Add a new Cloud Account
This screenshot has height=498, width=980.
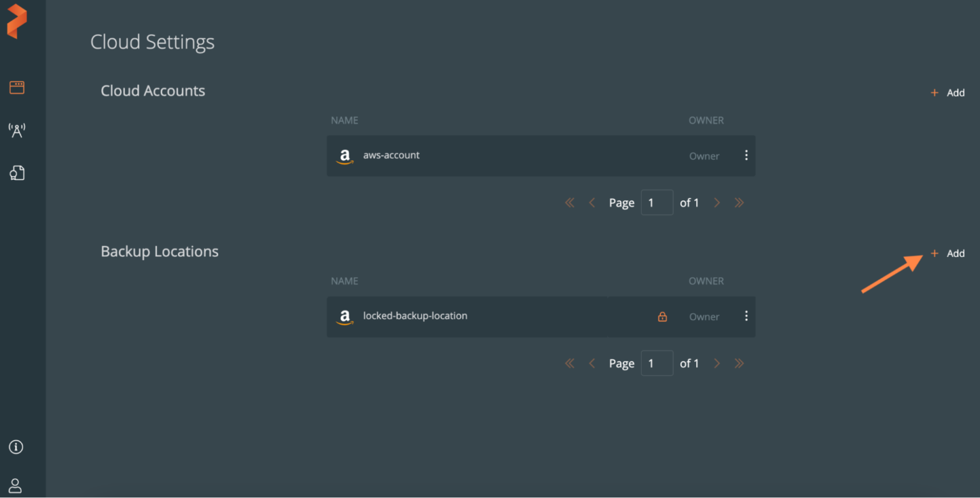[x=947, y=92]
